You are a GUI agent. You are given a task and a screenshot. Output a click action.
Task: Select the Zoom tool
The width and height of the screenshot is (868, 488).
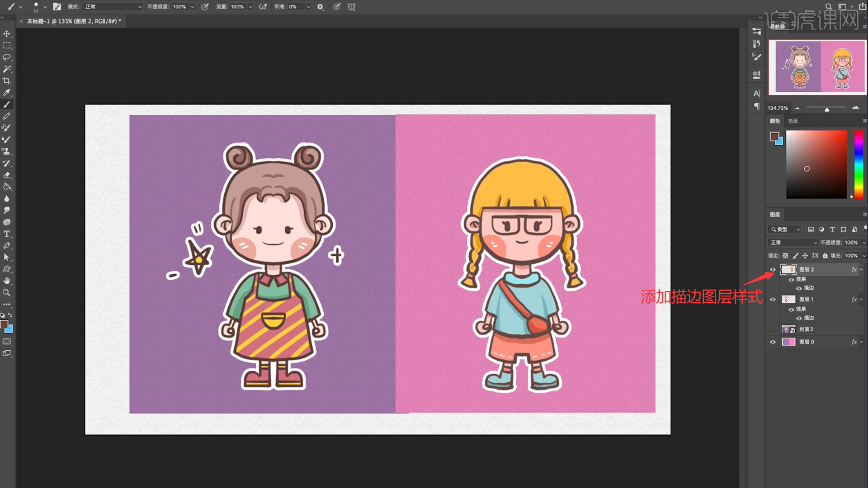point(7,293)
